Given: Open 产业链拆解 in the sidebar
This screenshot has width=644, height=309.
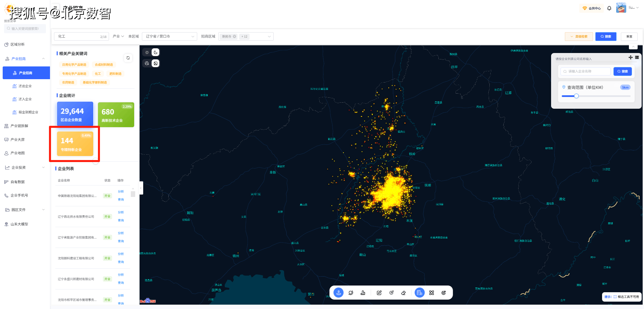Looking at the screenshot, I should coord(19,126).
